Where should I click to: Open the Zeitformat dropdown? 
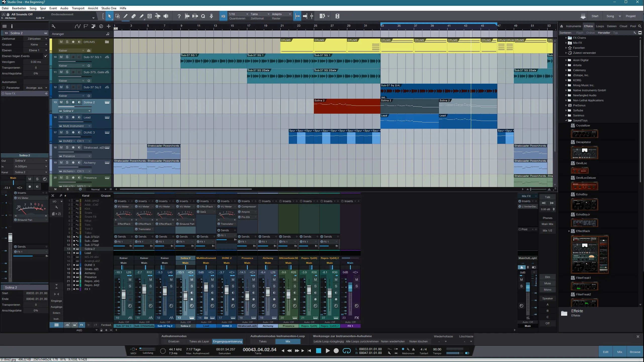coord(36,39)
